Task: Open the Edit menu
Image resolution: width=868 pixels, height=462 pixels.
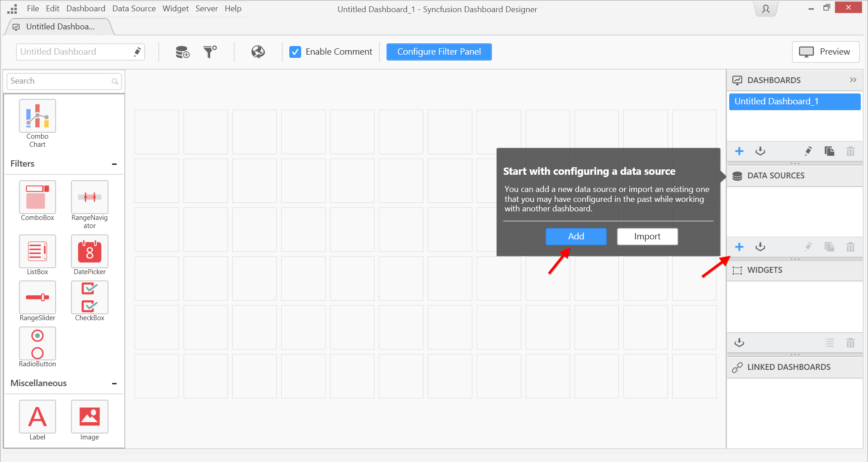Action: (52, 9)
